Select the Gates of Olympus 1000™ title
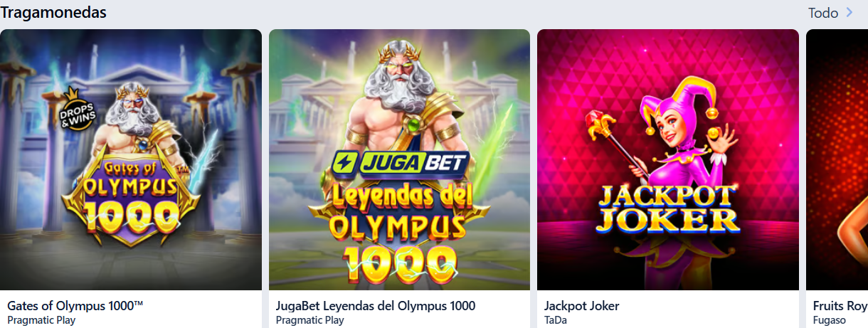 point(75,306)
